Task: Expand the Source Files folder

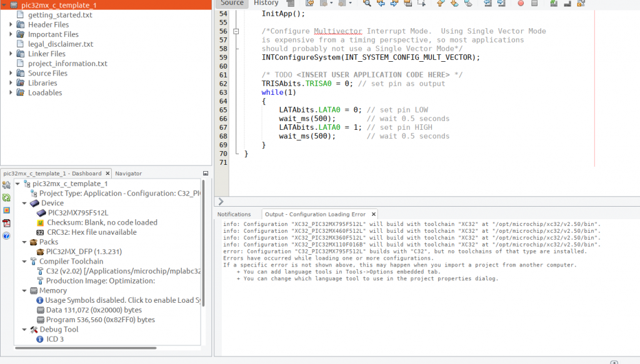Action: [11, 74]
